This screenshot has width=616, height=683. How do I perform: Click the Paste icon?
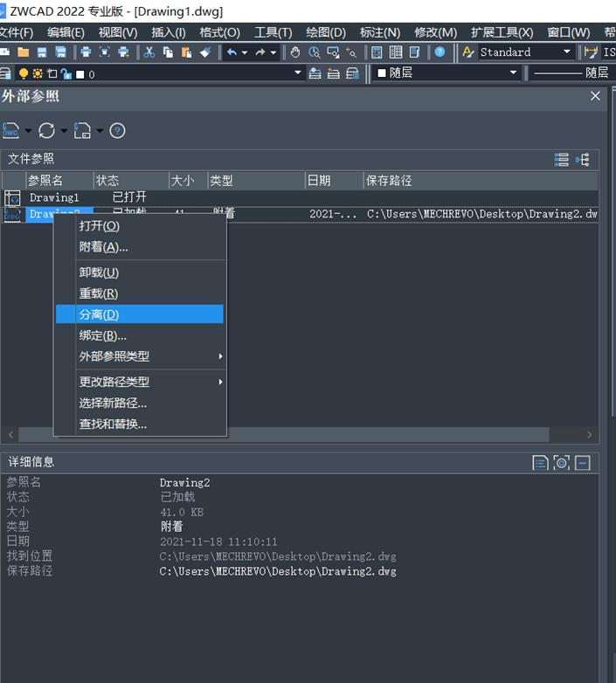[186, 52]
